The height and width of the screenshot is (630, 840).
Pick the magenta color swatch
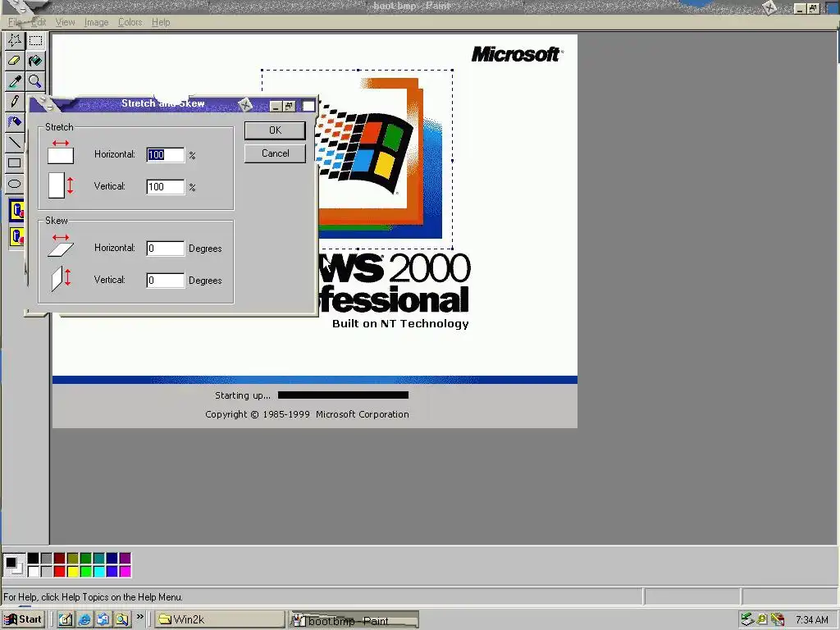[x=125, y=572]
